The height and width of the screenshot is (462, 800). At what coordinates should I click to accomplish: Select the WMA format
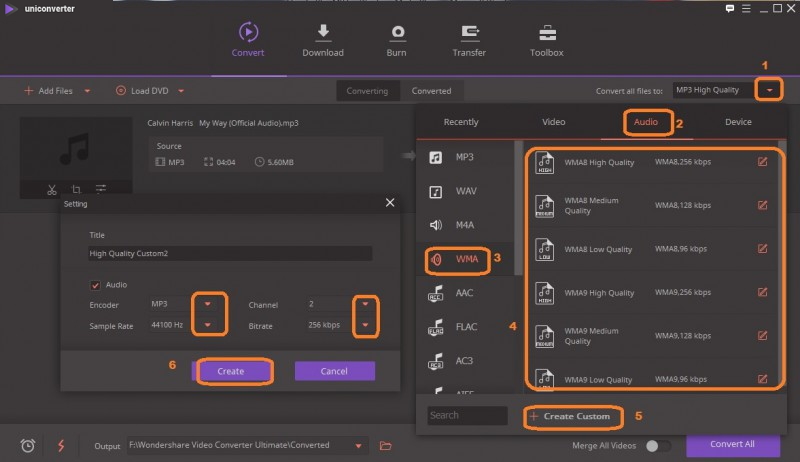[x=467, y=259]
